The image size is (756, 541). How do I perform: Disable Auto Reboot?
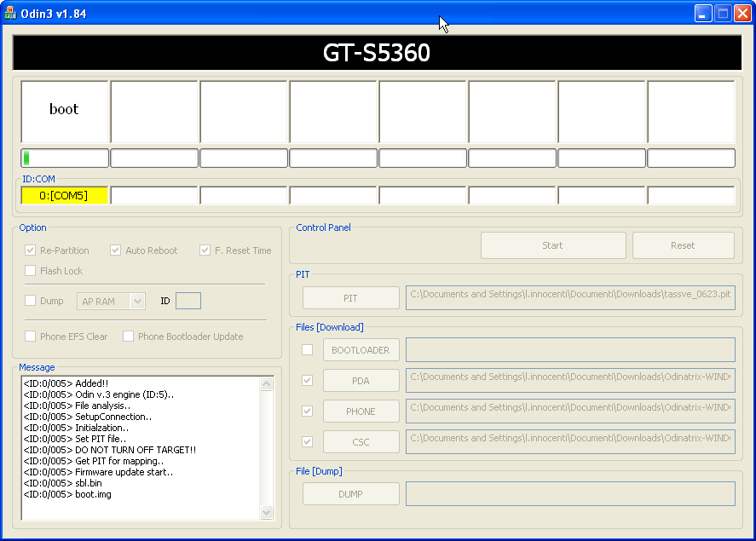coord(116,250)
